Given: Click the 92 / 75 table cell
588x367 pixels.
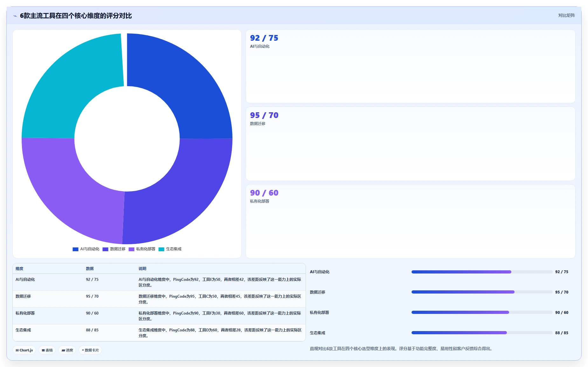Looking at the screenshot, I should pos(92,280).
